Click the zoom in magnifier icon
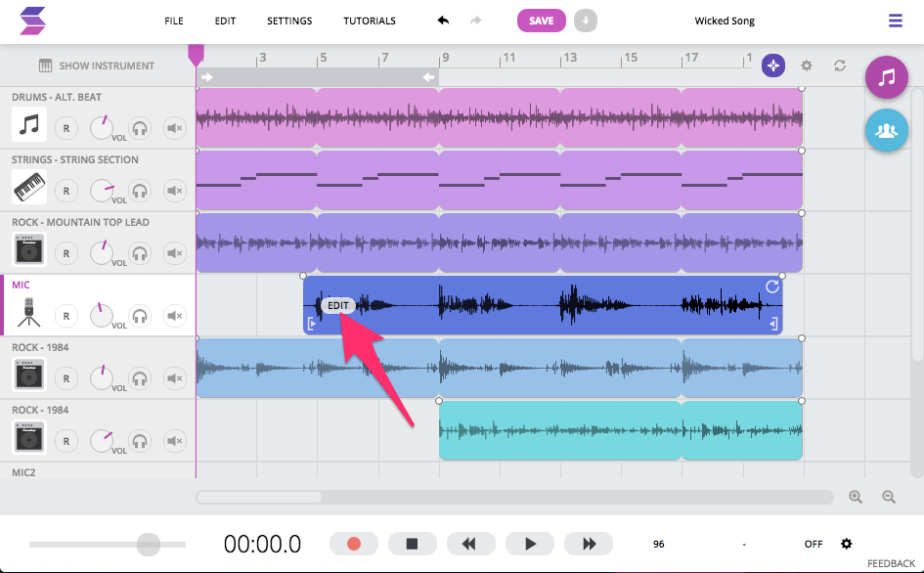 click(x=855, y=497)
